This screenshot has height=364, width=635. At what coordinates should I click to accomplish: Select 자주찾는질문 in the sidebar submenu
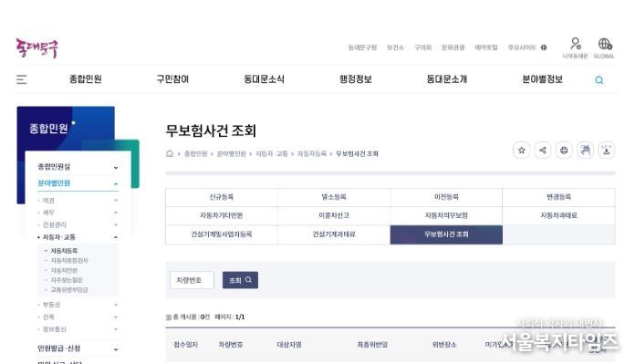(67, 280)
